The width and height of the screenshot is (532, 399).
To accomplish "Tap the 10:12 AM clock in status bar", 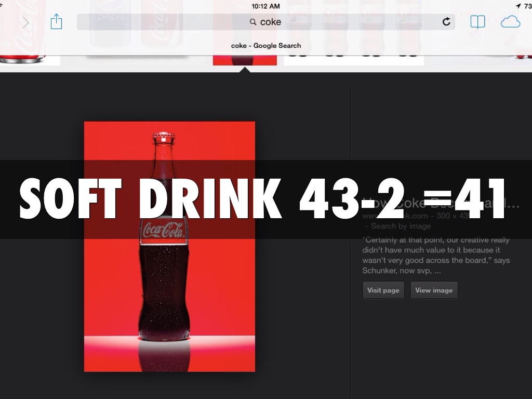I will click(x=265, y=6).
